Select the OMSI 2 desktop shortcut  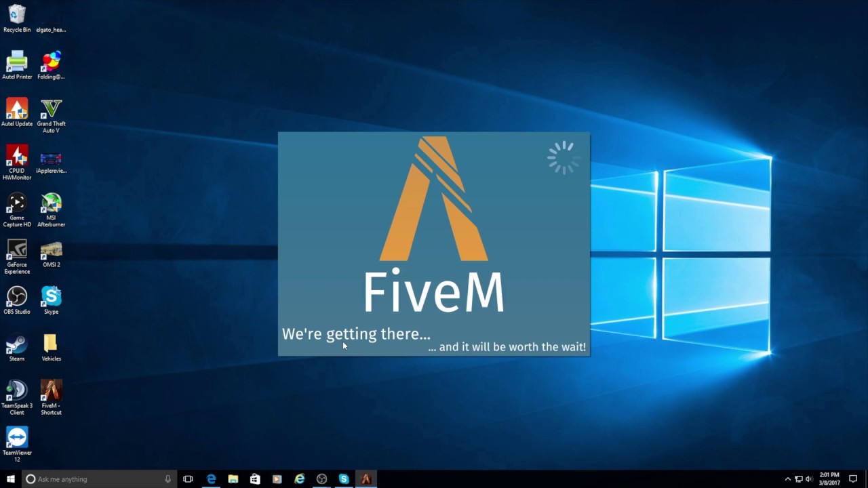(51, 253)
